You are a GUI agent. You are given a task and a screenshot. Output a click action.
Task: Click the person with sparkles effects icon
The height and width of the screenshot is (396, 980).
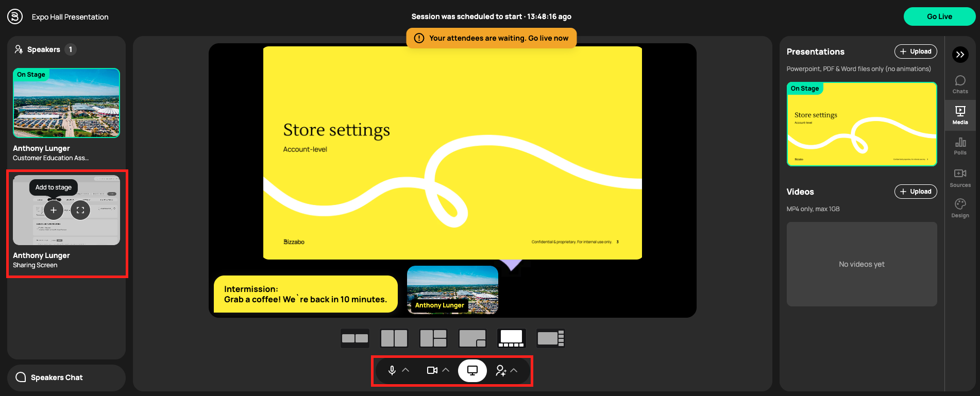click(x=500, y=371)
